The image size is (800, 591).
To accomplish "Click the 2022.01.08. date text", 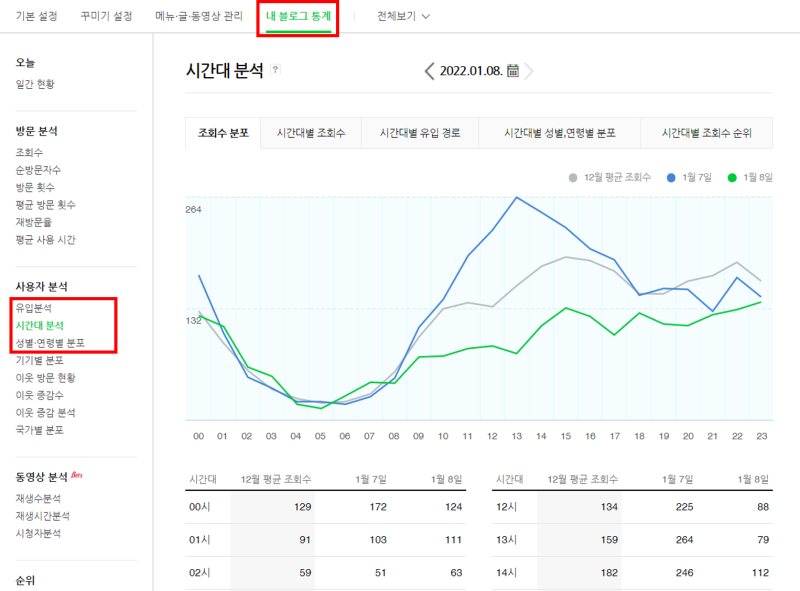I will 471,70.
